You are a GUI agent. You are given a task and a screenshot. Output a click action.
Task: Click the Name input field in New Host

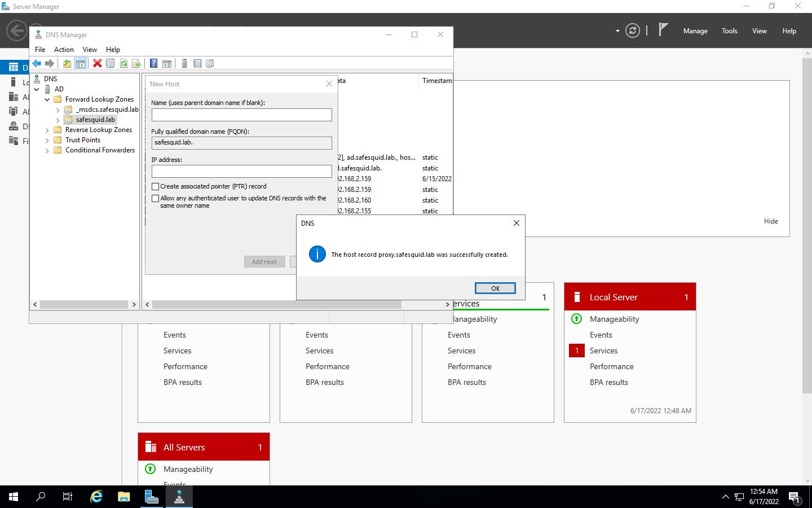pyautogui.click(x=241, y=115)
